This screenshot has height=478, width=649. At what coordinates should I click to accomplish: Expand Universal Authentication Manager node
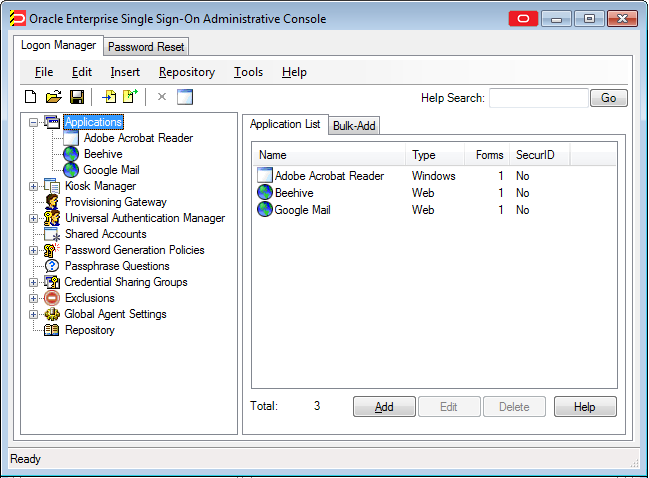(34, 218)
